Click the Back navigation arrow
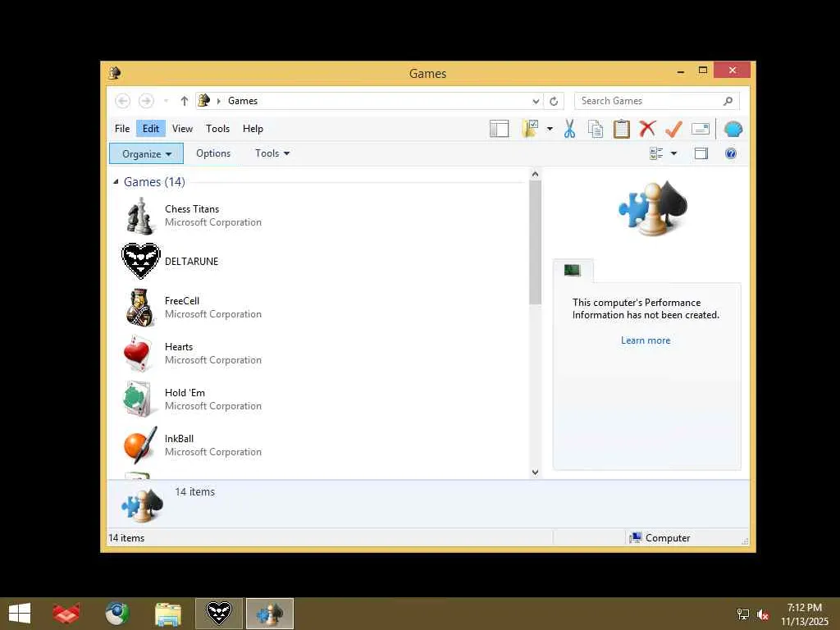This screenshot has height=630, width=840. [123, 101]
